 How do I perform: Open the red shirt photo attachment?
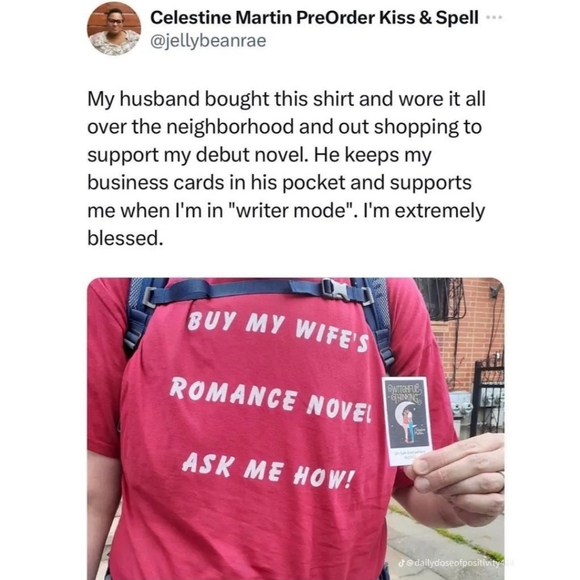coord(296,428)
